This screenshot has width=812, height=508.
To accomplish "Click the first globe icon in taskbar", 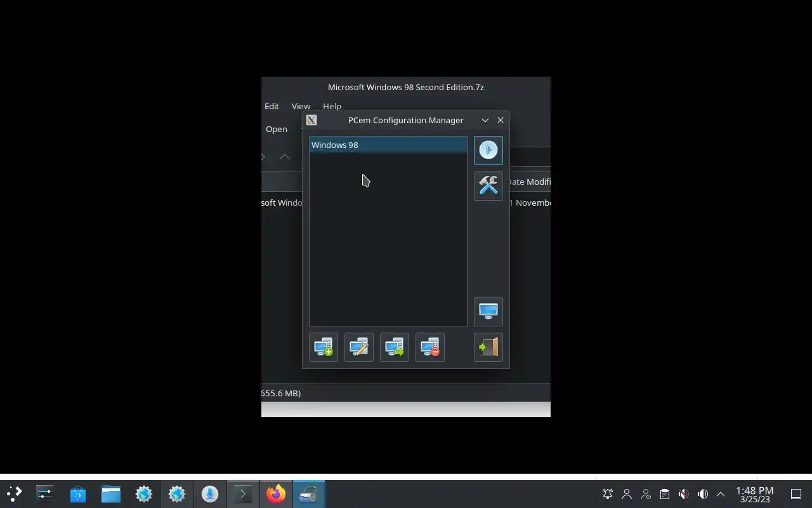I will point(144,494).
